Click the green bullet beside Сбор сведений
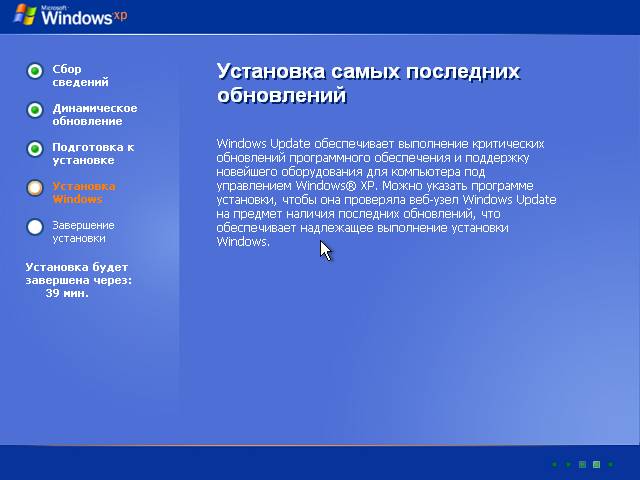This screenshot has height=480, width=640. click(x=35, y=71)
